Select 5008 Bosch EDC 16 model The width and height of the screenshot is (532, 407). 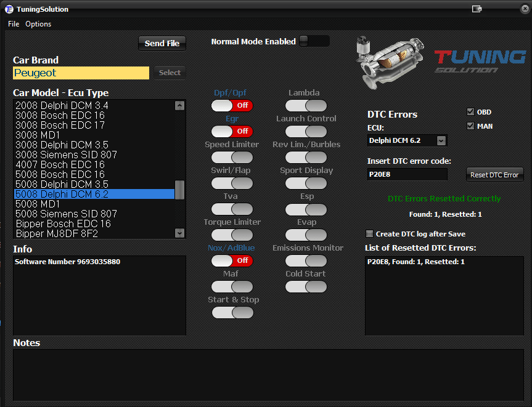pos(94,174)
